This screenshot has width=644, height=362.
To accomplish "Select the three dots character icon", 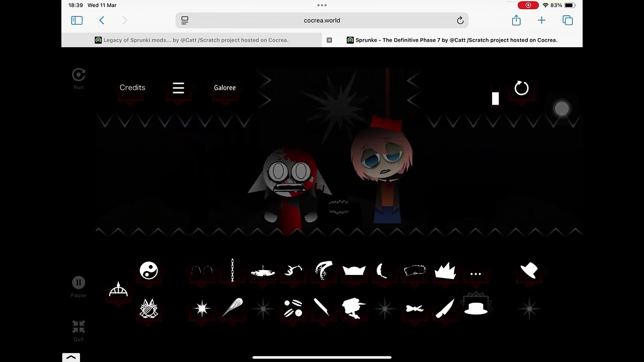I will 475,274.
